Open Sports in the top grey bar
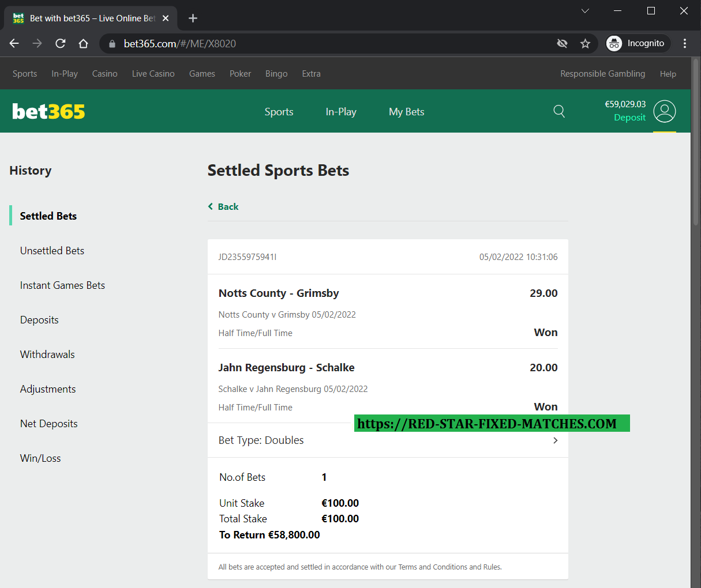 pos(25,74)
